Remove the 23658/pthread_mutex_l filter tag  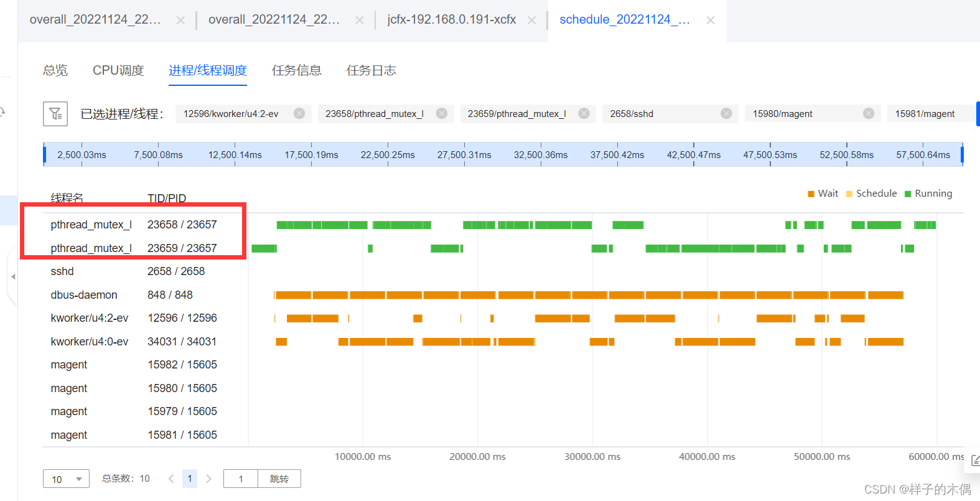442,113
